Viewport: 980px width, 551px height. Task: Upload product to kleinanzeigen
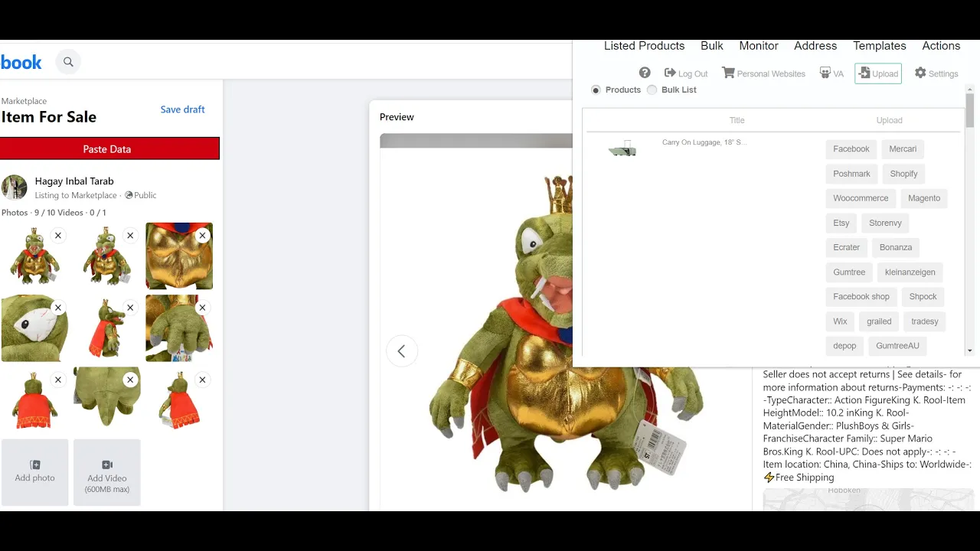910,272
